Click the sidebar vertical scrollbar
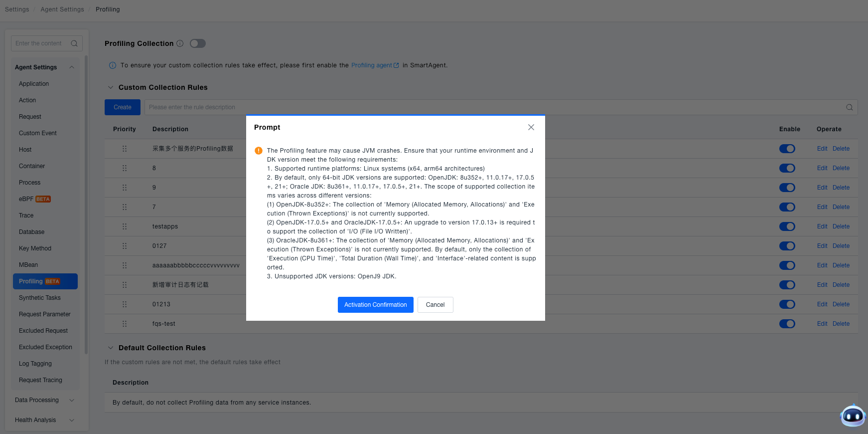The width and height of the screenshot is (868, 434). click(x=86, y=205)
